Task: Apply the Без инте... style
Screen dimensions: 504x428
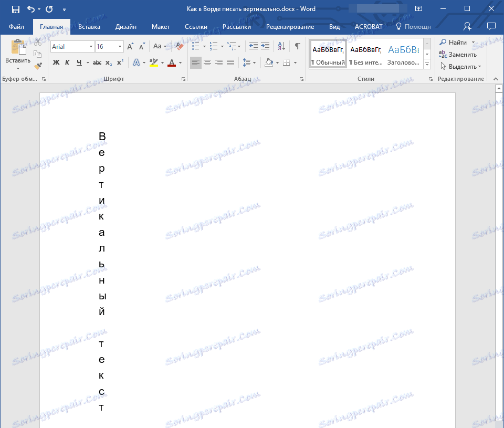Action: [366, 55]
